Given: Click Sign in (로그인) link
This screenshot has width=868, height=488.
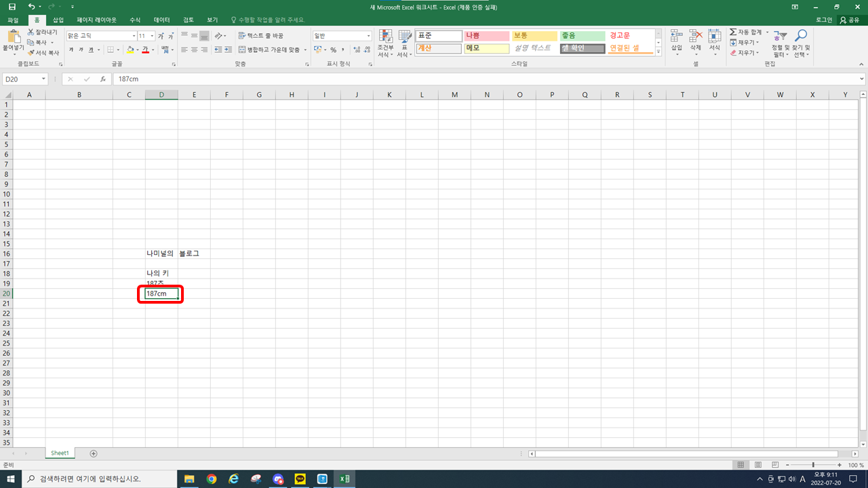Looking at the screenshot, I should coord(824,20).
